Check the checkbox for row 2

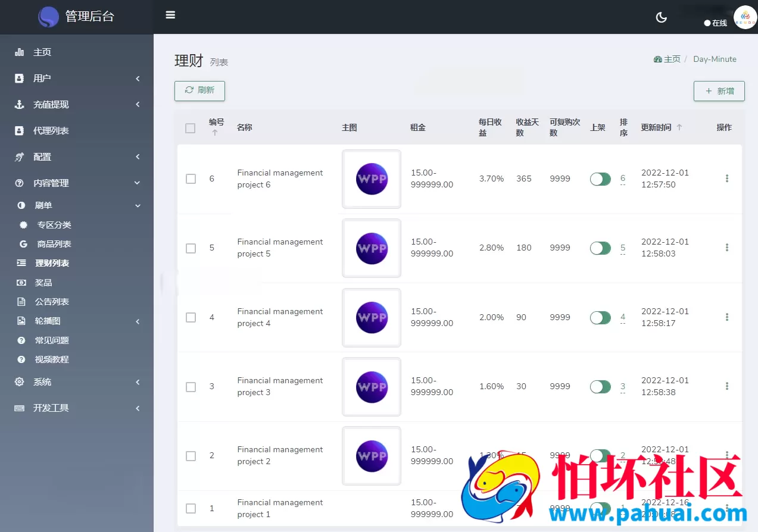tap(191, 456)
